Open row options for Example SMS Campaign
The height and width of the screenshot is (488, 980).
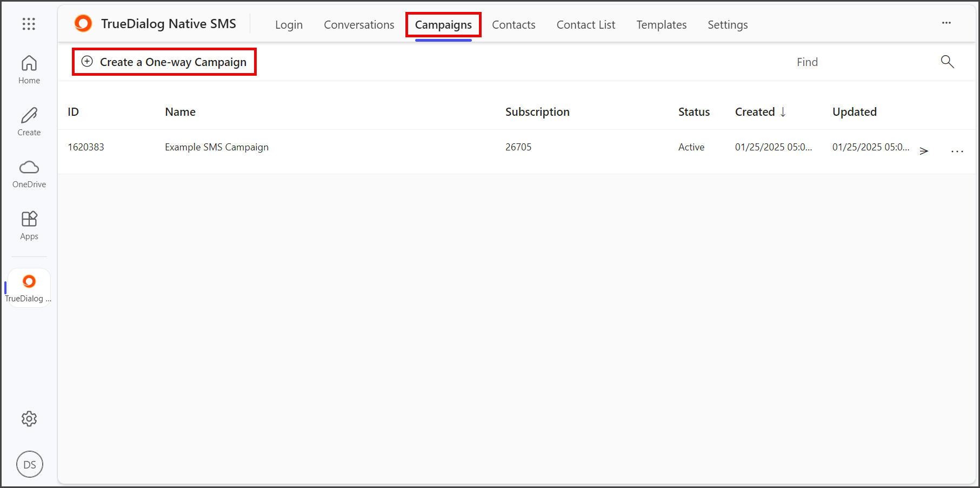click(x=957, y=151)
